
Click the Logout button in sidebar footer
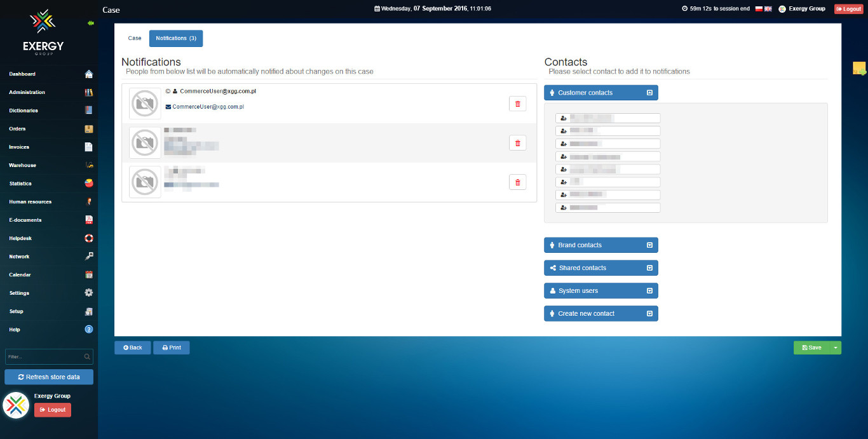click(53, 410)
